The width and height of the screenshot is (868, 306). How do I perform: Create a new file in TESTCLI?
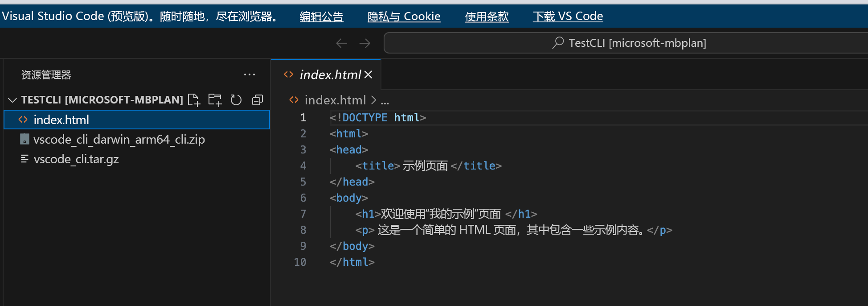tap(194, 100)
